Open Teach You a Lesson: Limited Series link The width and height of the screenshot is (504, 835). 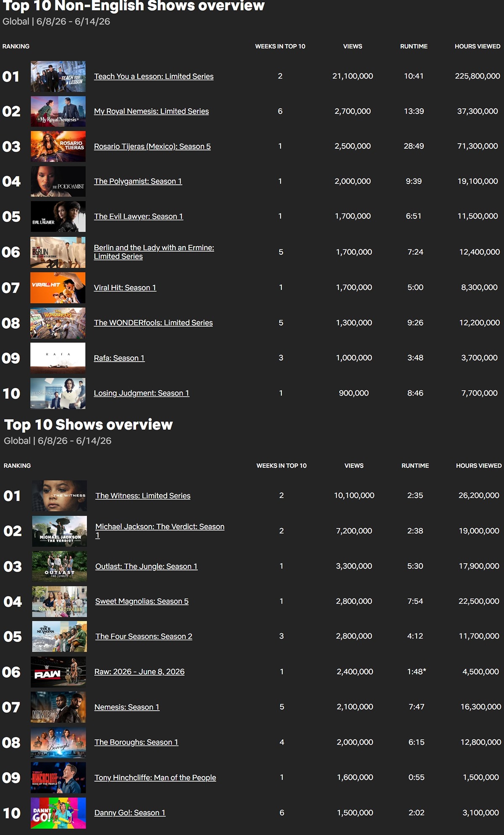[154, 76]
